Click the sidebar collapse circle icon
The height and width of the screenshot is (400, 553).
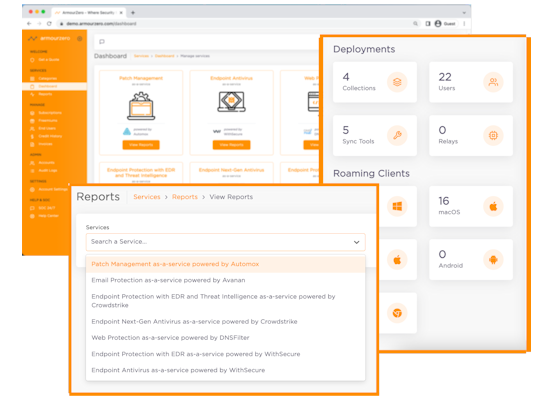point(80,38)
